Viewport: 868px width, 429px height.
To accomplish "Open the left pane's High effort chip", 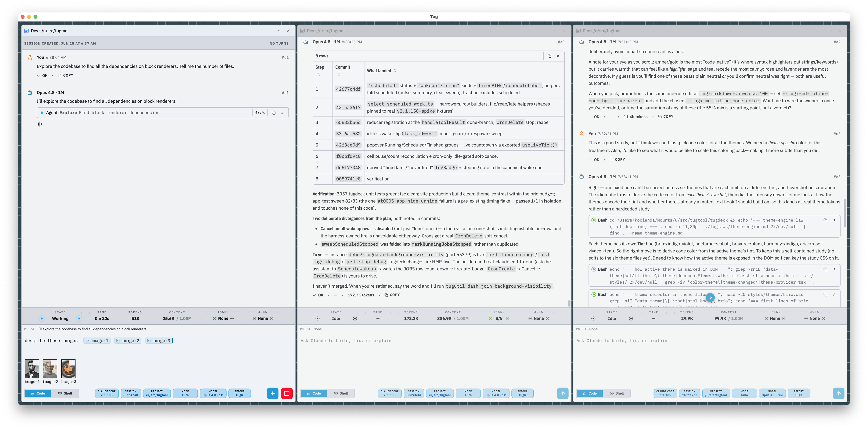I will click(x=239, y=393).
